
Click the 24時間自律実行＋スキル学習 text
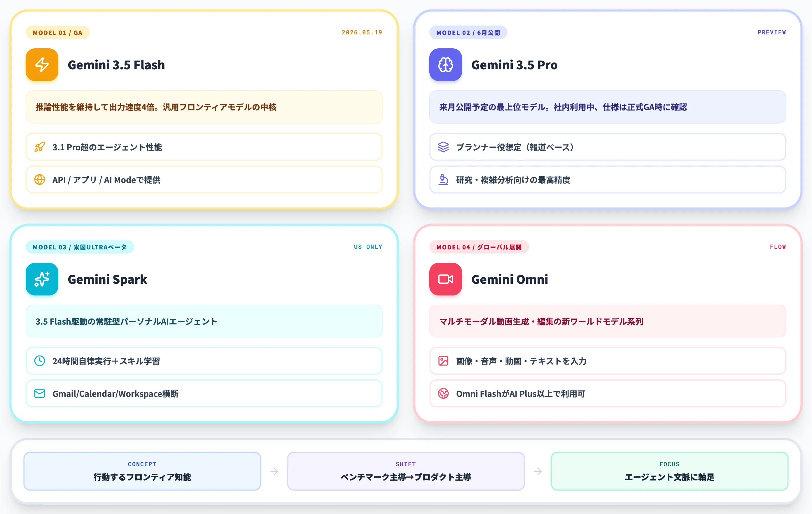[106, 361]
